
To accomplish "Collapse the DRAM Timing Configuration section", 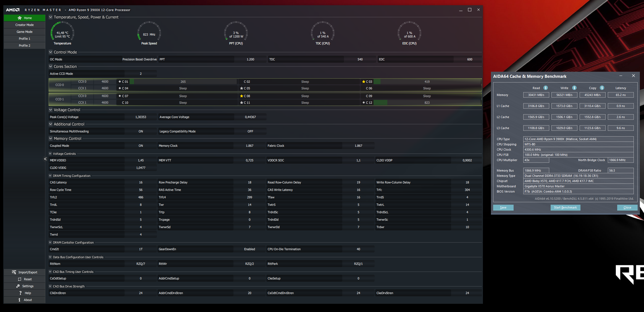I will coord(50,176).
